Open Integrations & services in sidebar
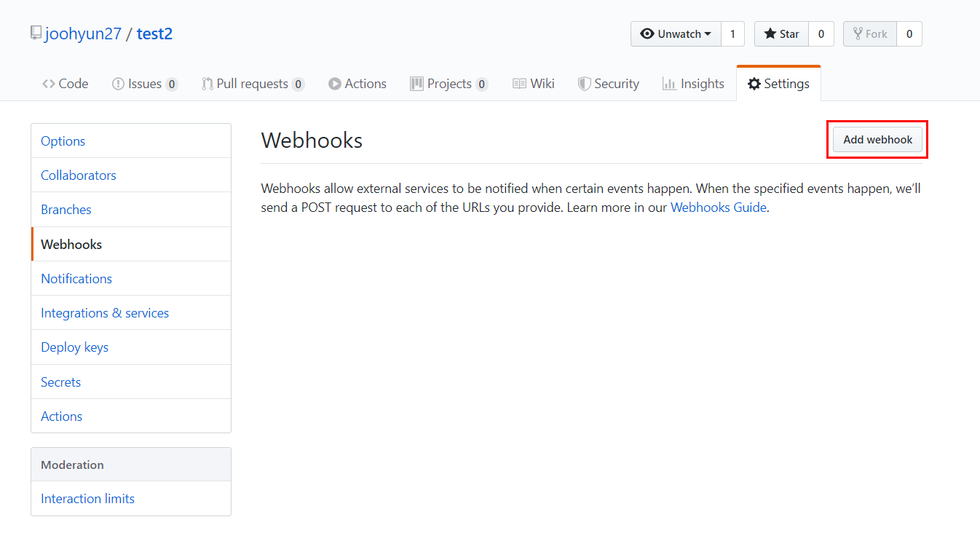This screenshot has width=980, height=541. [131, 313]
